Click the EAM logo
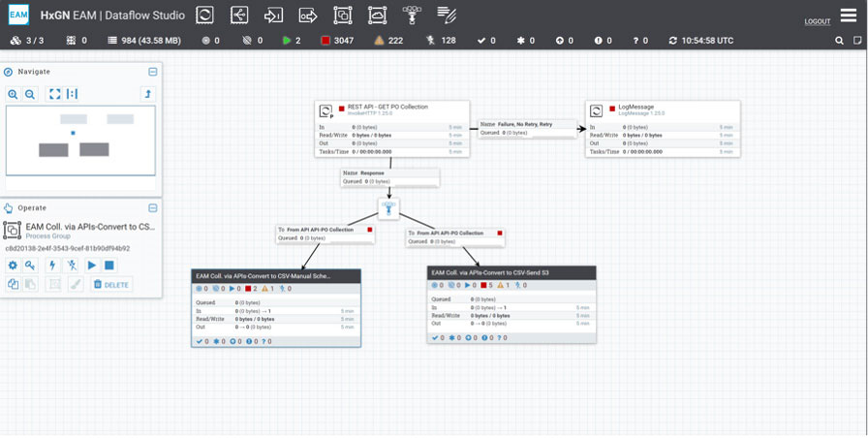Image resolution: width=868 pixels, height=438 pixels. (x=18, y=15)
